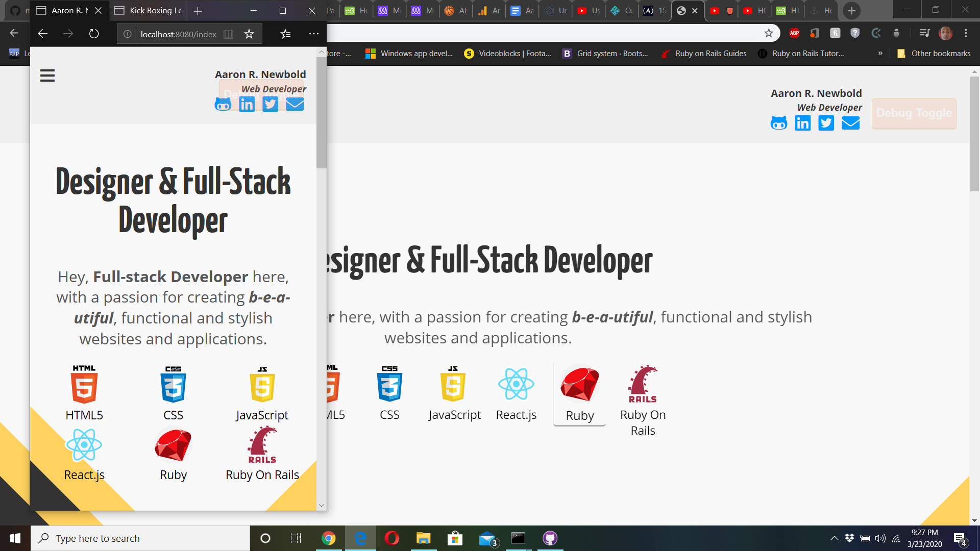Select the JavaScript logo icon
980x551 pixels.
[x=262, y=385]
